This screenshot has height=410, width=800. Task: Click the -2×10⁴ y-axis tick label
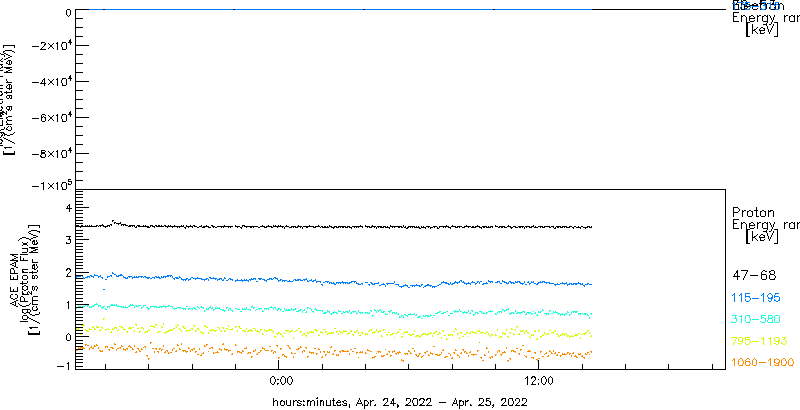(54, 45)
